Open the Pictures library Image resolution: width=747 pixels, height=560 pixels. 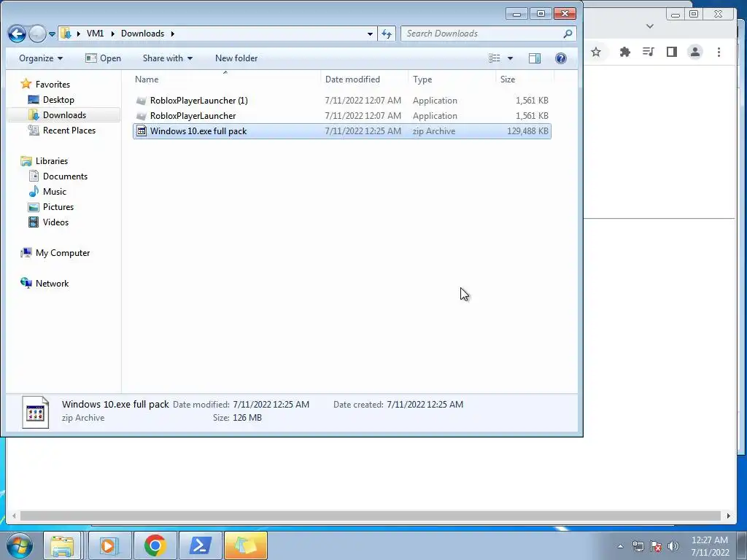coord(58,206)
